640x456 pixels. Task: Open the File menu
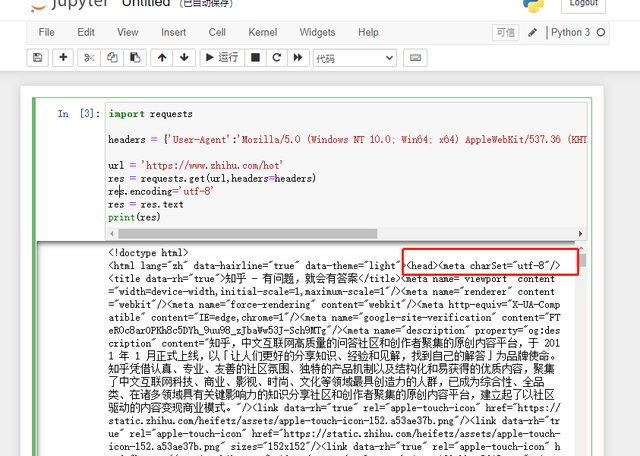coord(46,32)
